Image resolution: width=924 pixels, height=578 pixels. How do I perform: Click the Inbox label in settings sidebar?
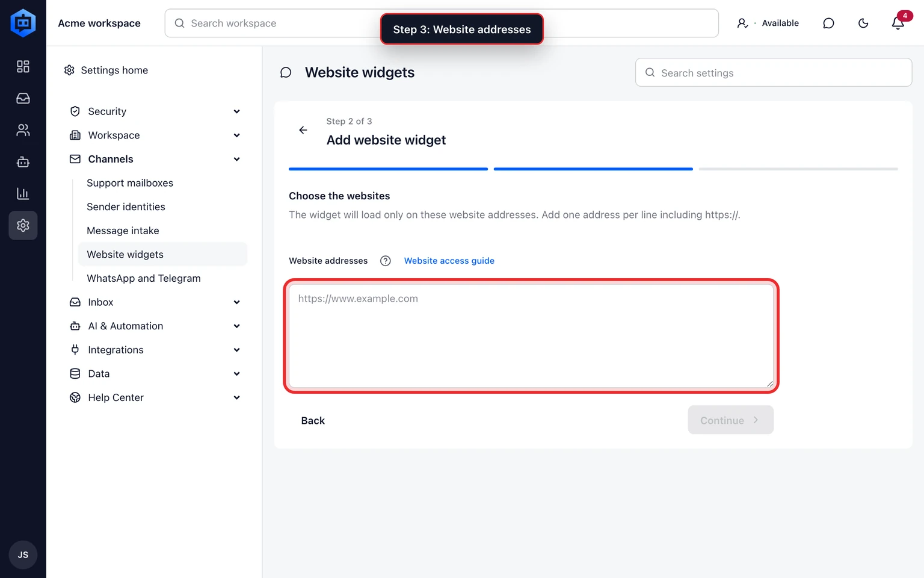(x=100, y=302)
